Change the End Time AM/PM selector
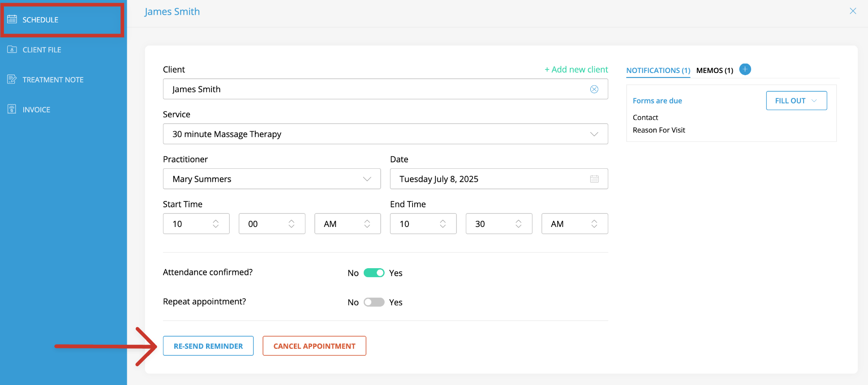This screenshot has width=868, height=385. [x=575, y=223]
